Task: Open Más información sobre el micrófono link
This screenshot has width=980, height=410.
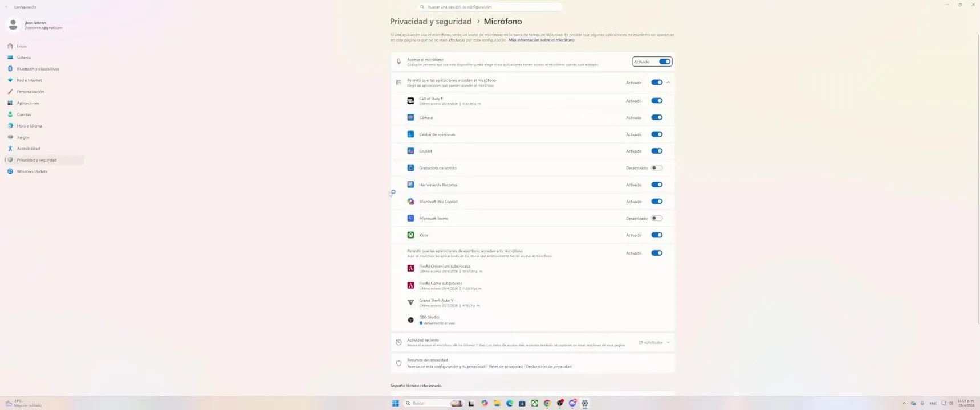Action: pyautogui.click(x=542, y=40)
